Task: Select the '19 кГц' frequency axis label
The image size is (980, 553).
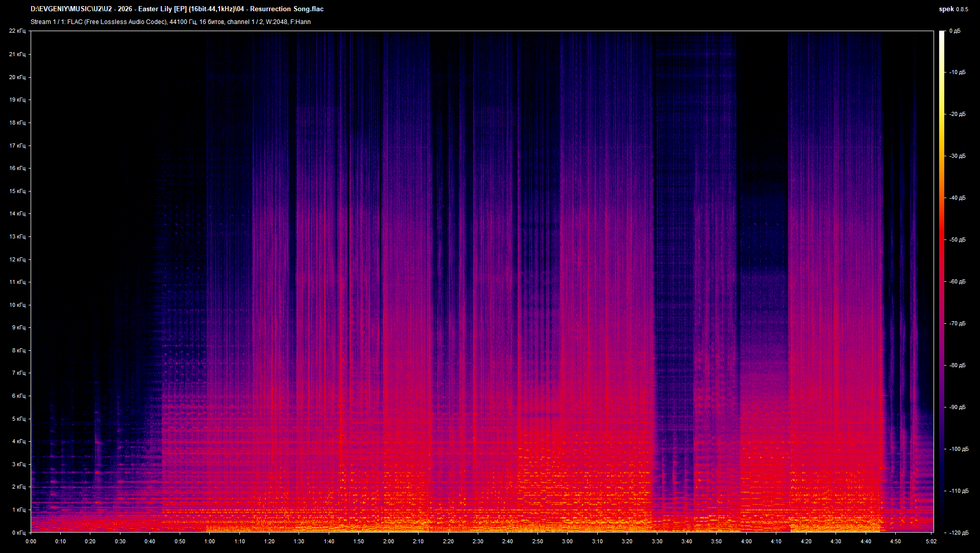Action: pos(17,100)
